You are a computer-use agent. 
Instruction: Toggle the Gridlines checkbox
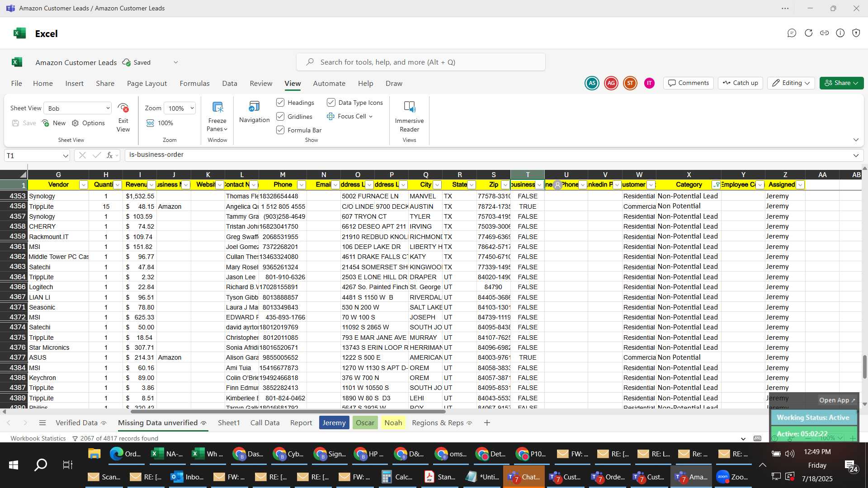click(280, 117)
